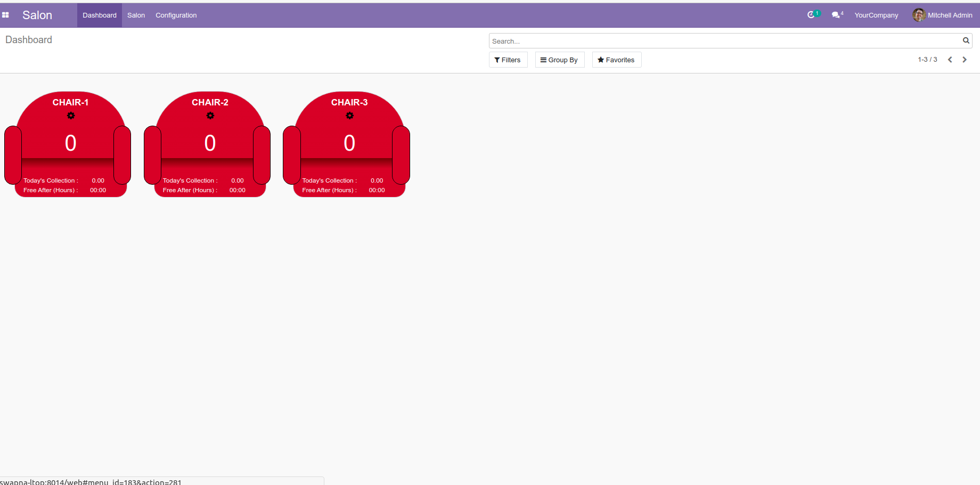Open the Configuration menu
Screen dimensions: 980x485
click(176, 15)
